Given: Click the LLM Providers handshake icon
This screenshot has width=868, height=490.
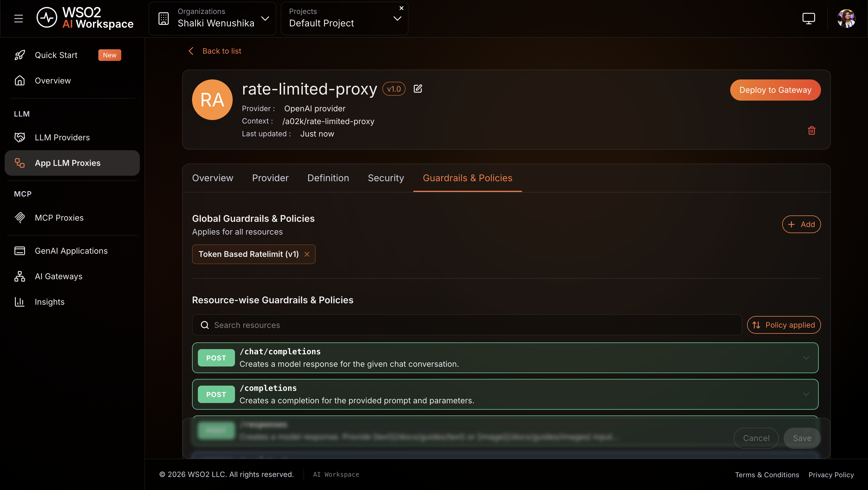Looking at the screenshot, I should 19,137.
